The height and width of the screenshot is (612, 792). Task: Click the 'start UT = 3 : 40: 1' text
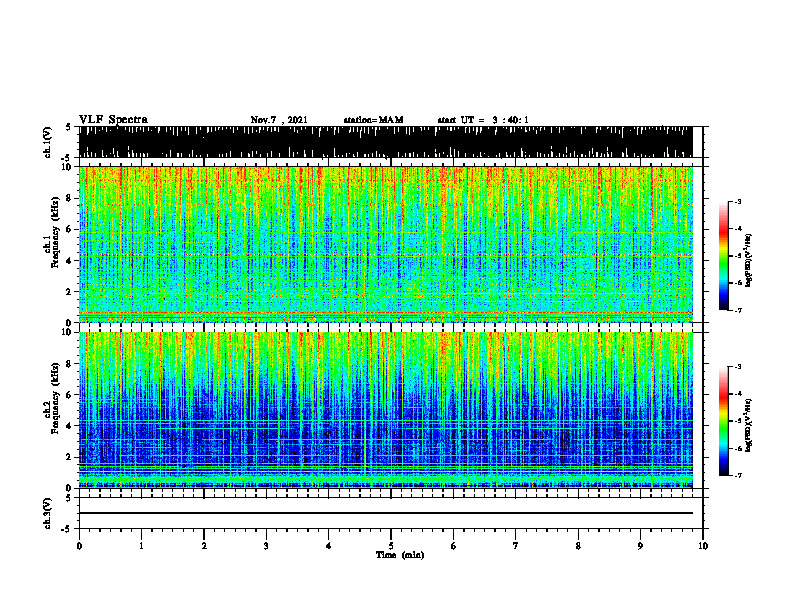point(483,120)
